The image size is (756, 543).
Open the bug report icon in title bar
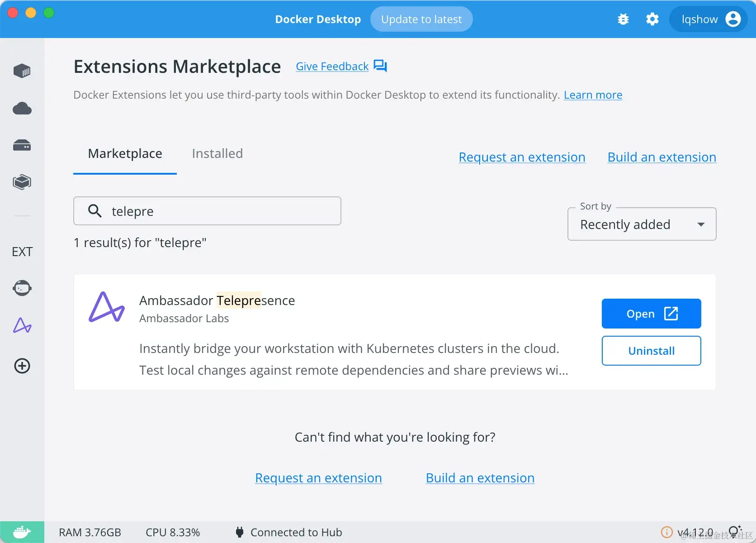pos(623,19)
